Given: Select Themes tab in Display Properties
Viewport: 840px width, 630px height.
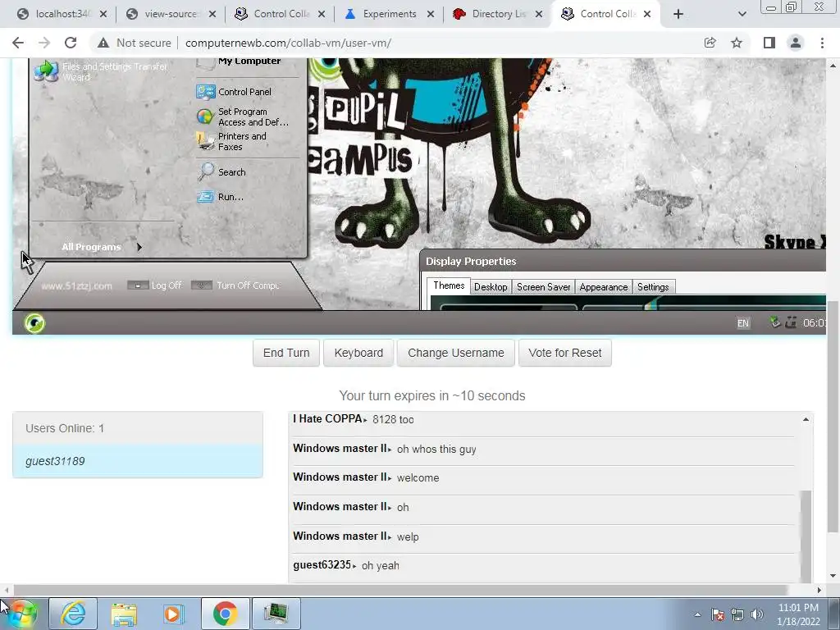Looking at the screenshot, I should [x=449, y=285].
